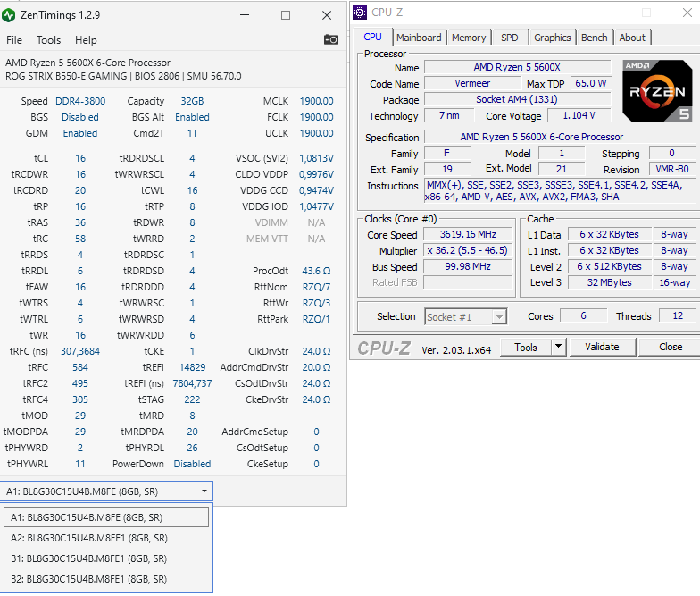Click the Revision VMR-B0 field

click(x=671, y=169)
